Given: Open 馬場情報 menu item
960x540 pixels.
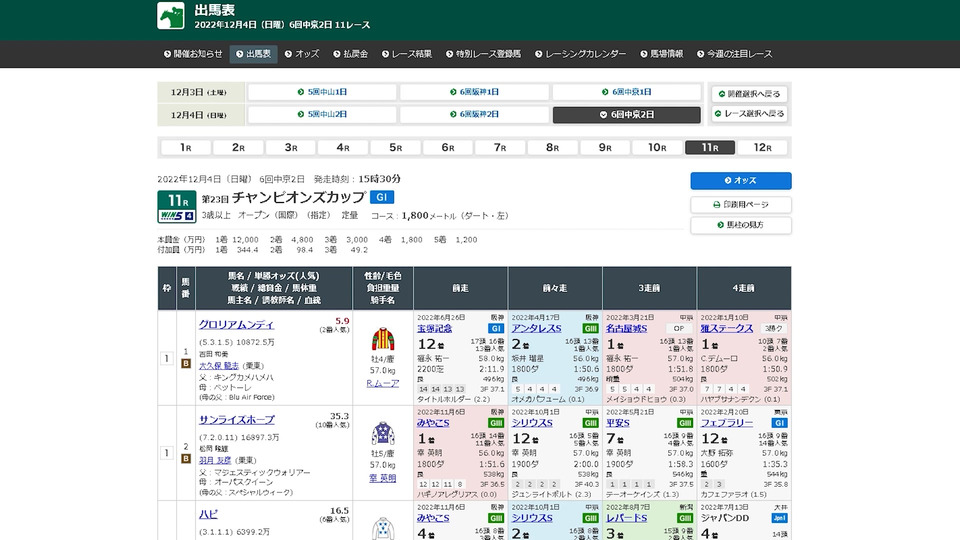Looking at the screenshot, I should point(661,54).
